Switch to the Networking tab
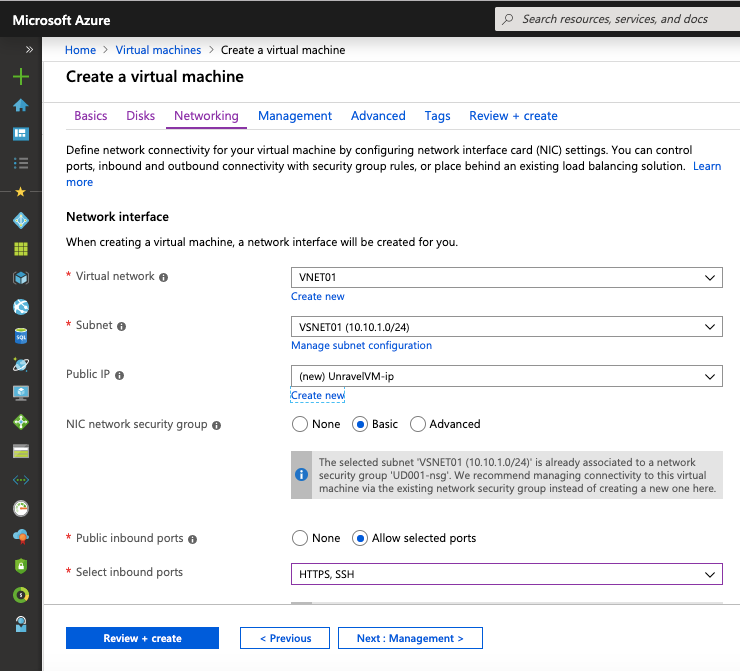740x671 pixels. 206,116
